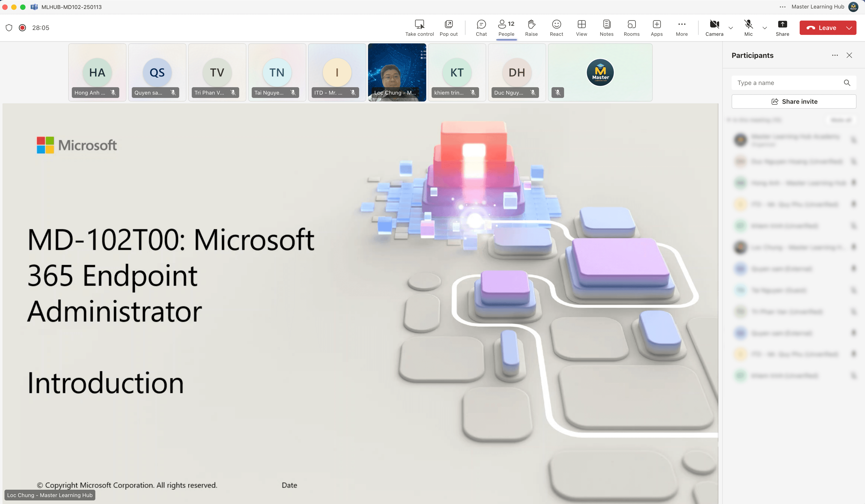Open the Chat panel

(x=481, y=28)
